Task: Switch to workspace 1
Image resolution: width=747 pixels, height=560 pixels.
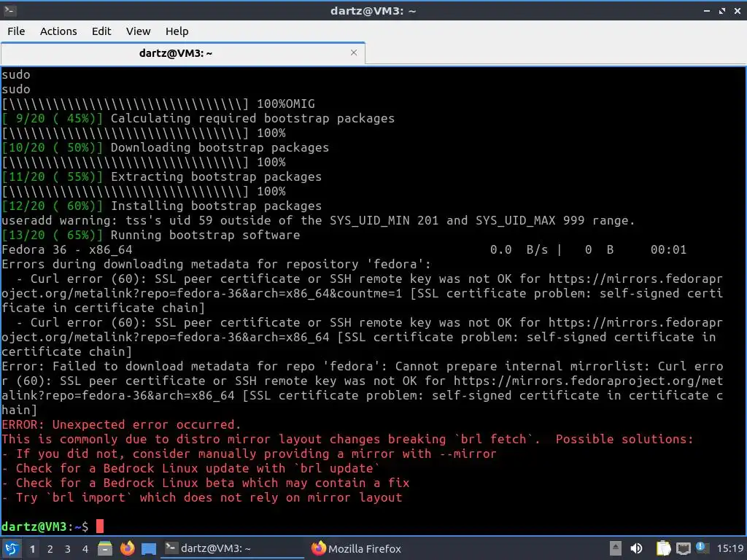Action: click(x=32, y=549)
